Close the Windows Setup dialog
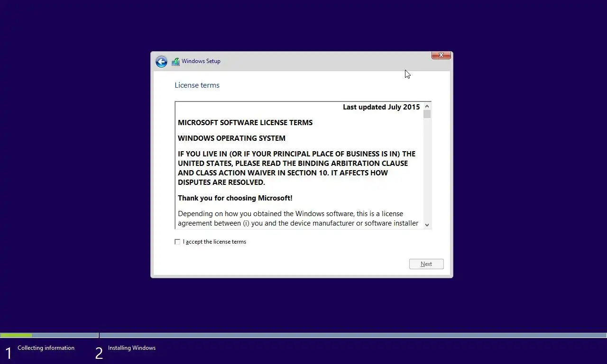The width and height of the screenshot is (607, 364). (441, 55)
